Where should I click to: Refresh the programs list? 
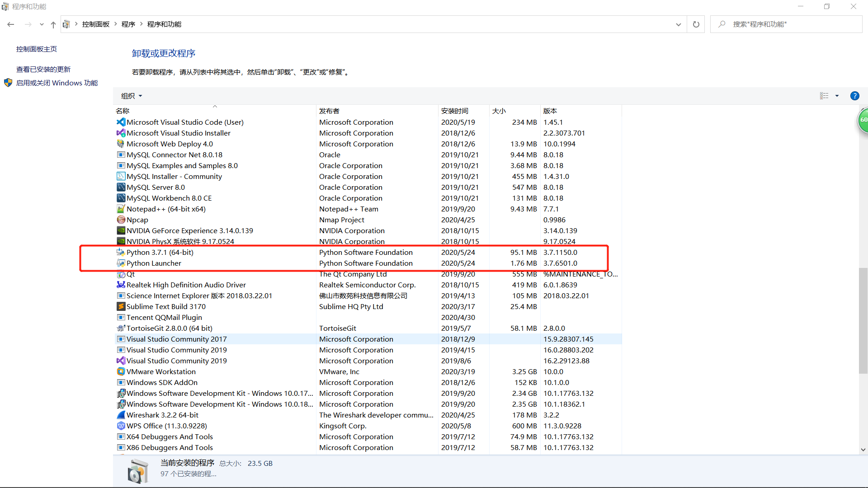tap(696, 24)
